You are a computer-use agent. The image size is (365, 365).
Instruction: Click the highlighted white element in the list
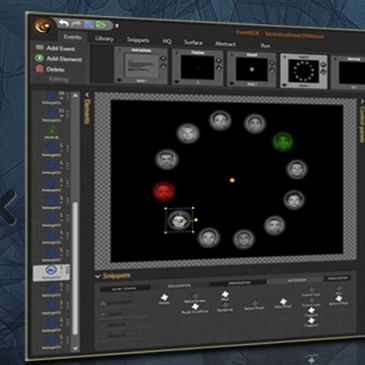[51, 272]
